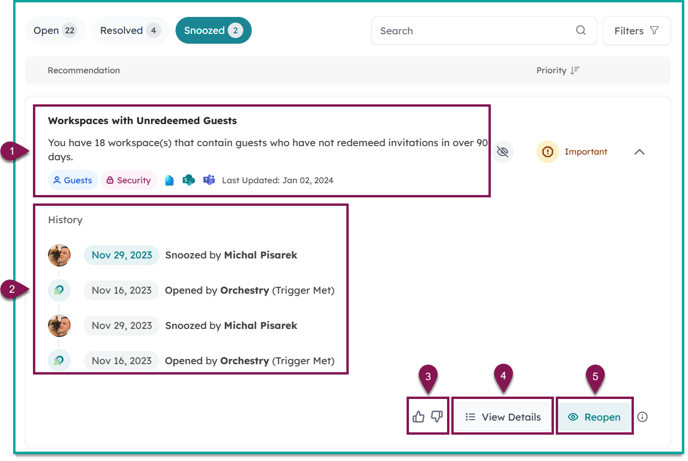Image resolution: width=688 pixels, height=461 pixels.
Task: Toggle the crossed-eye visibility icon
Action: (503, 152)
